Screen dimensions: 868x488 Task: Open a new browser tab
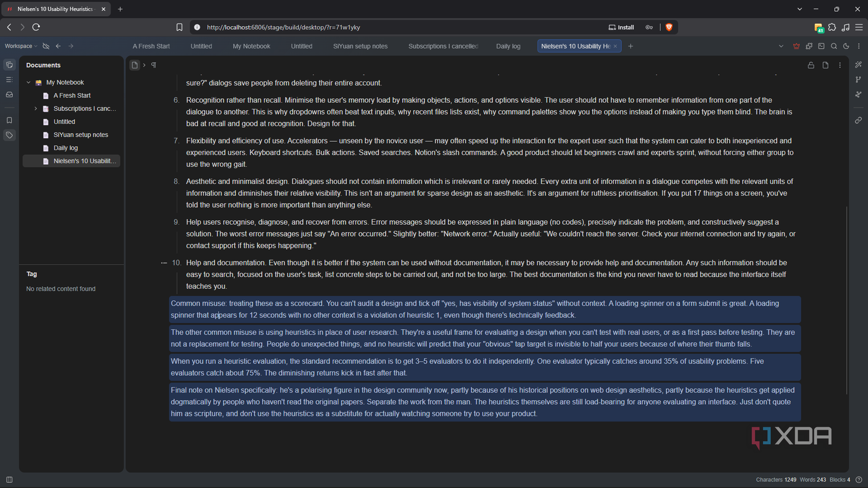point(120,9)
